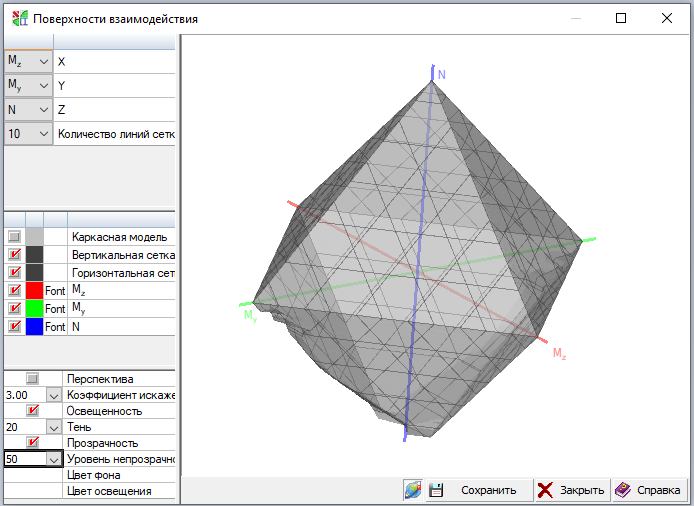Screen dimensions: 694x506
Task: Enable the Каркасная модель checkbox
Action: point(14,236)
